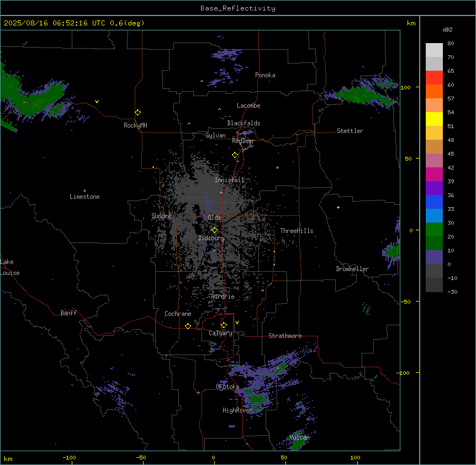Click the Banff label
Image resolution: width=476 pixels, height=465 pixels.
click(x=68, y=313)
